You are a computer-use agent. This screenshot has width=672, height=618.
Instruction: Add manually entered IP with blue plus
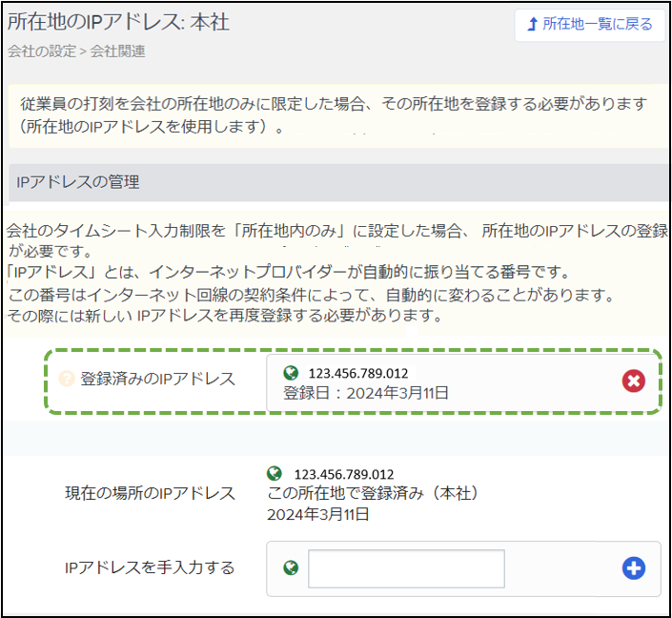634,568
